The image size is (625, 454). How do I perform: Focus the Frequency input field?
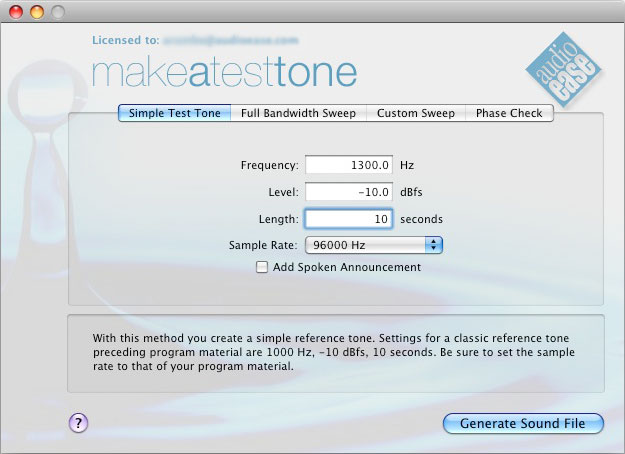point(349,165)
